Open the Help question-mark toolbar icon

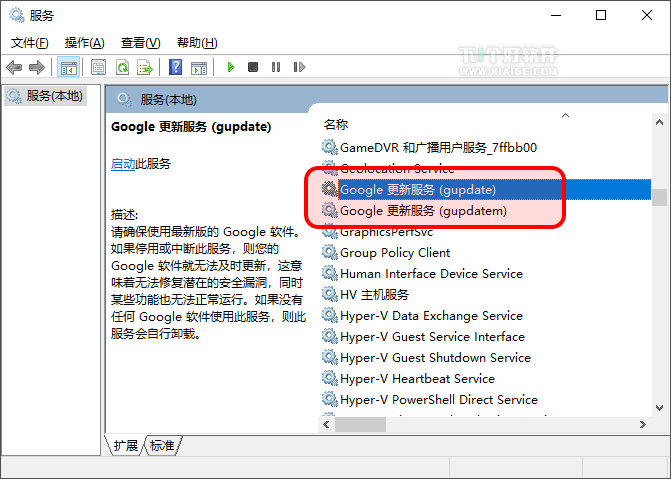point(175,67)
